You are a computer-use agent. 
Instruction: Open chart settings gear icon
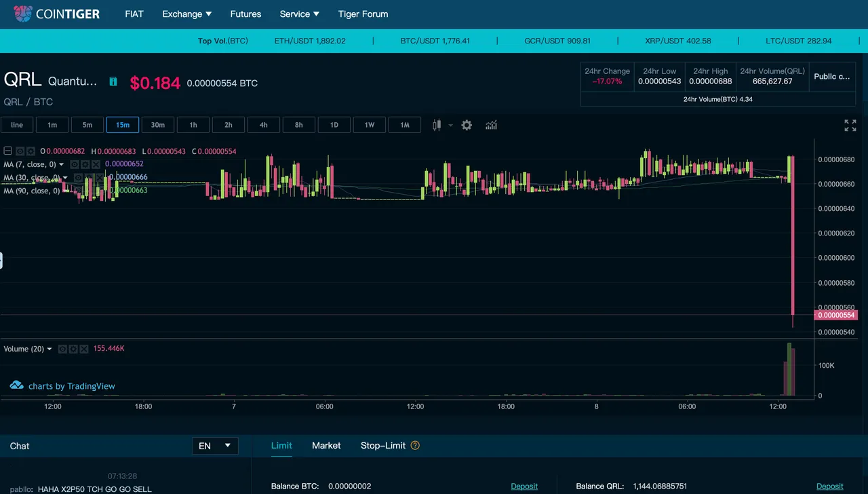[x=467, y=125]
